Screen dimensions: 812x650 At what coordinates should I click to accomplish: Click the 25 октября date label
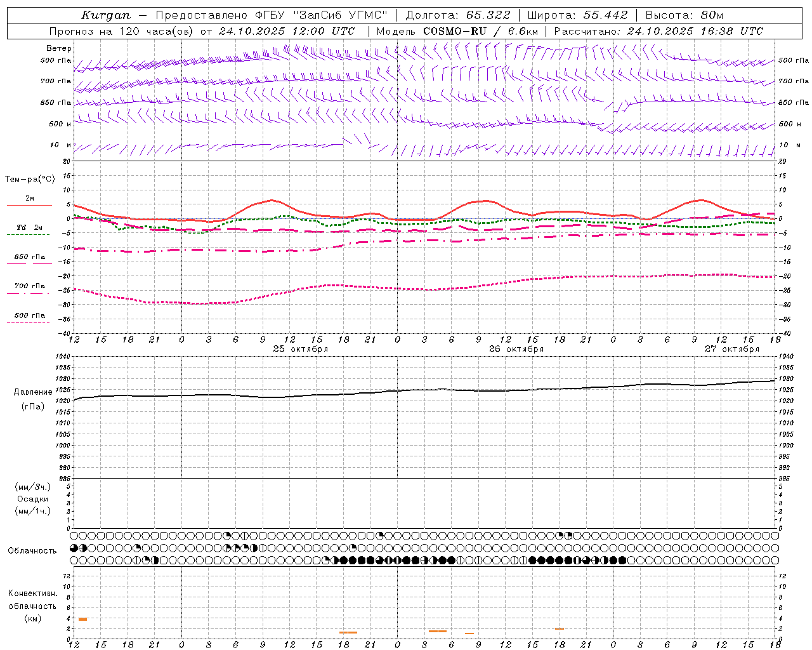click(301, 349)
